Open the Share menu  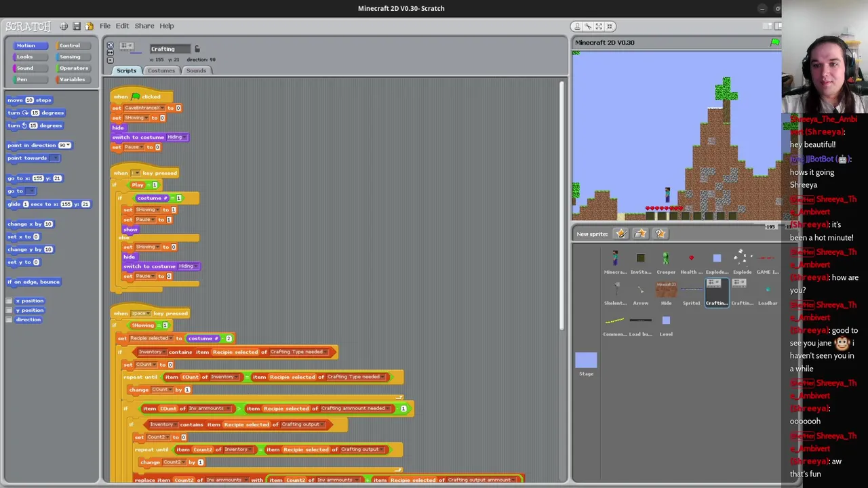point(144,26)
